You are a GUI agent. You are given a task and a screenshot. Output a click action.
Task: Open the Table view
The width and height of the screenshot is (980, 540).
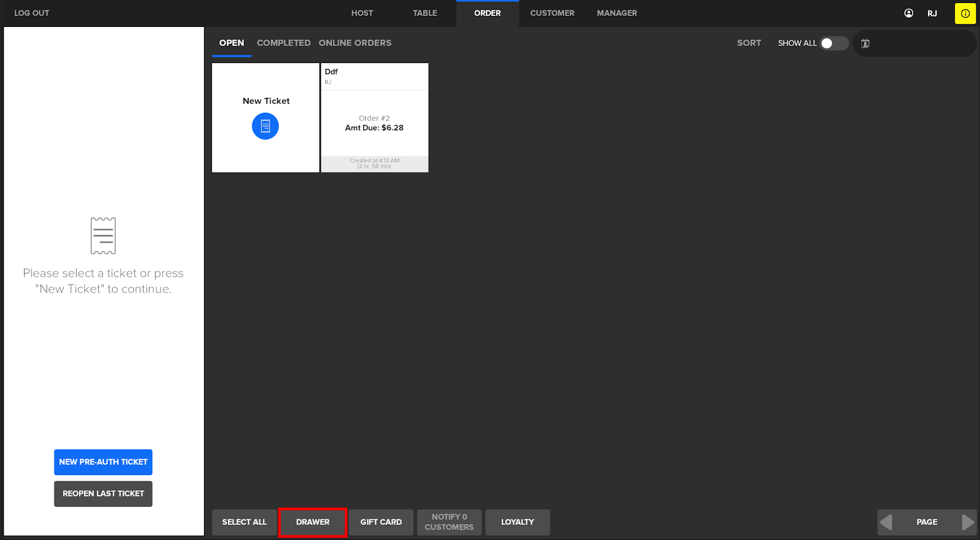click(x=424, y=13)
